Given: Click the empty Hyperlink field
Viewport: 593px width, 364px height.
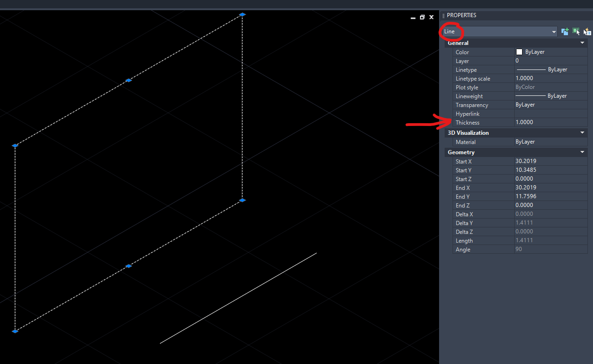Looking at the screenshot, I should 551,113.
